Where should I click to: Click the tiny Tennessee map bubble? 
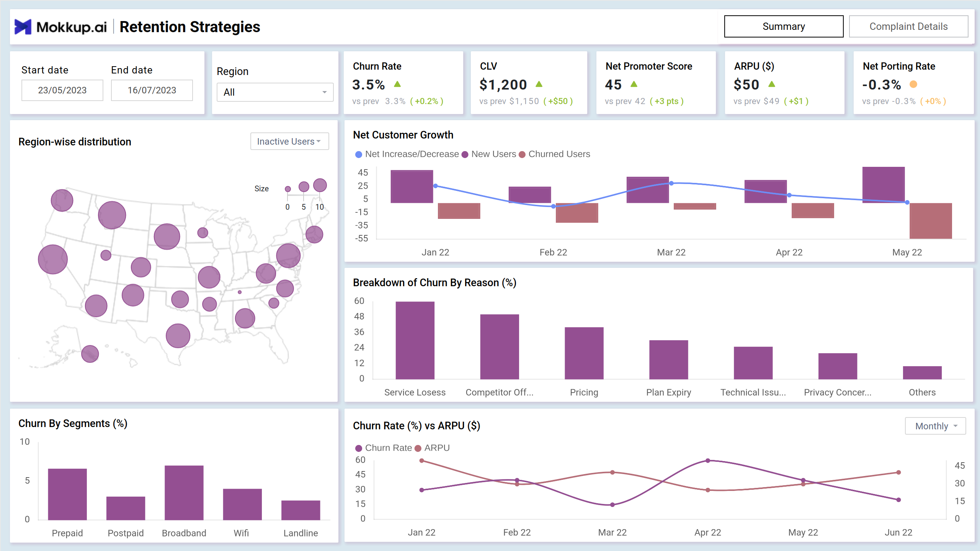pyautogui.click(x=240, y=292)
